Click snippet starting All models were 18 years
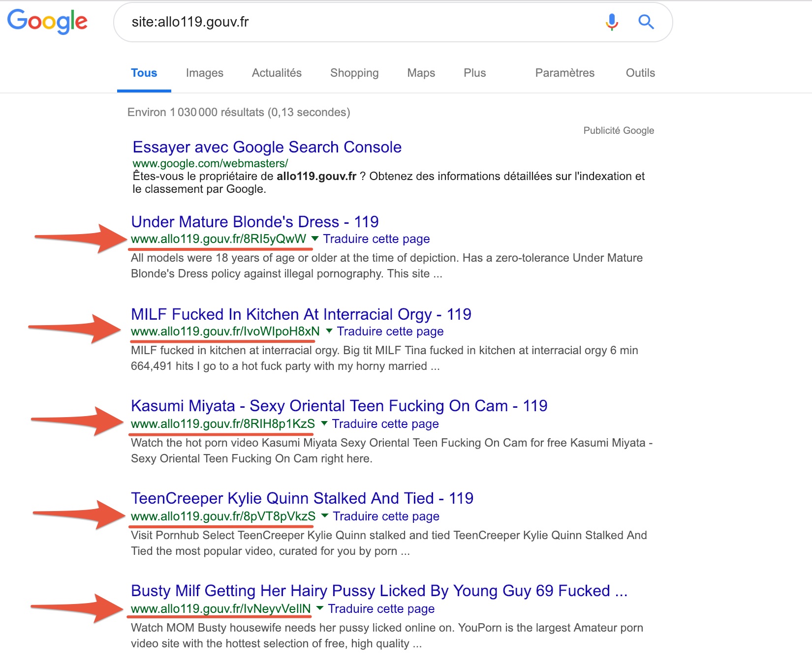Viewport: 812px width, 667px height. click(x=387, y=266)
